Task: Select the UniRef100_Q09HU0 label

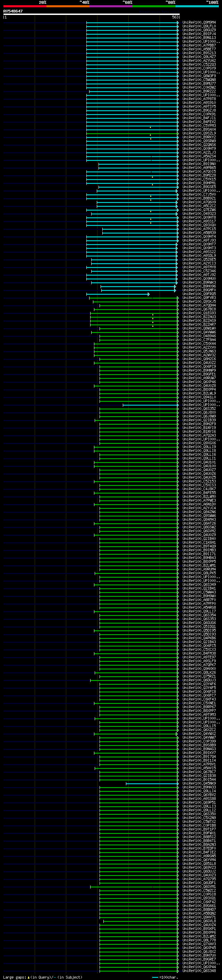Action: pos(199,278)
